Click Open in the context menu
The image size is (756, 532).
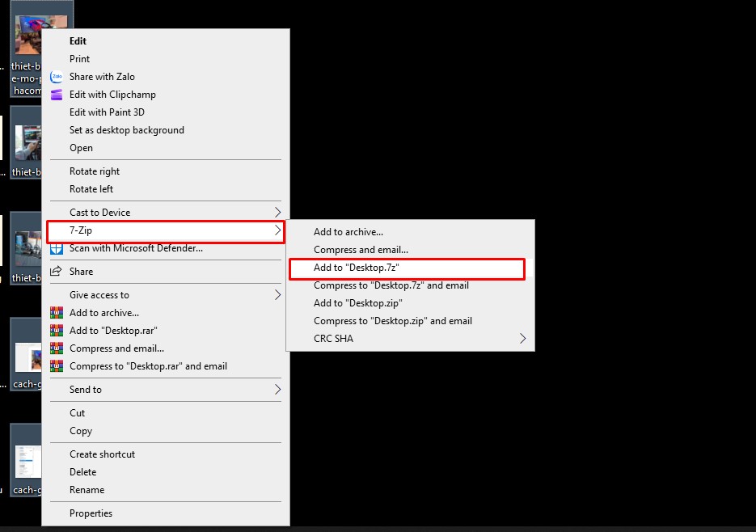[x=166, y=148]
